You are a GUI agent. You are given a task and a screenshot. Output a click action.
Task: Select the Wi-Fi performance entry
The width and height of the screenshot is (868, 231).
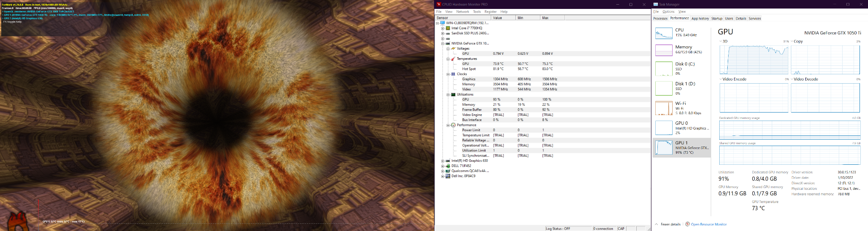pyautogui.click(x=682, y=108)
